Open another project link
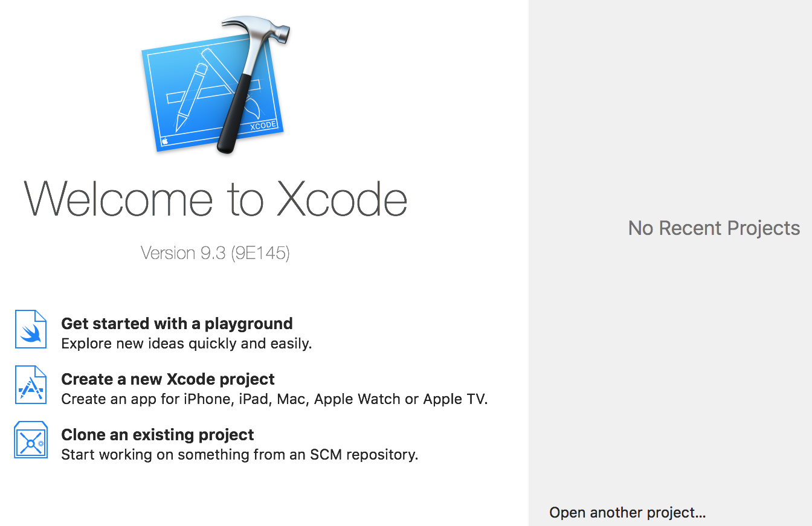This screenshot has height=526, width=812. [627, 513]
